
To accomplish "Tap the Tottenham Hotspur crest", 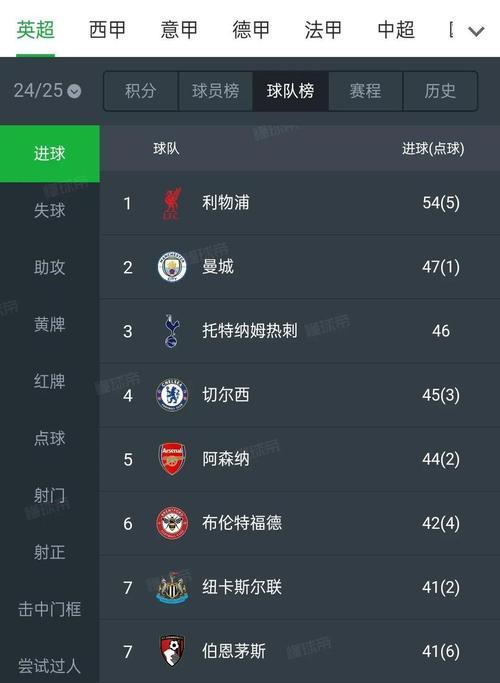I will point(172,331).
